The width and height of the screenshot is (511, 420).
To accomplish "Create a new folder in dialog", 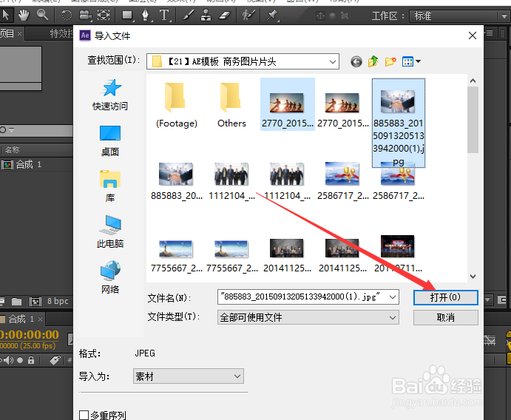I will (390, 61).
